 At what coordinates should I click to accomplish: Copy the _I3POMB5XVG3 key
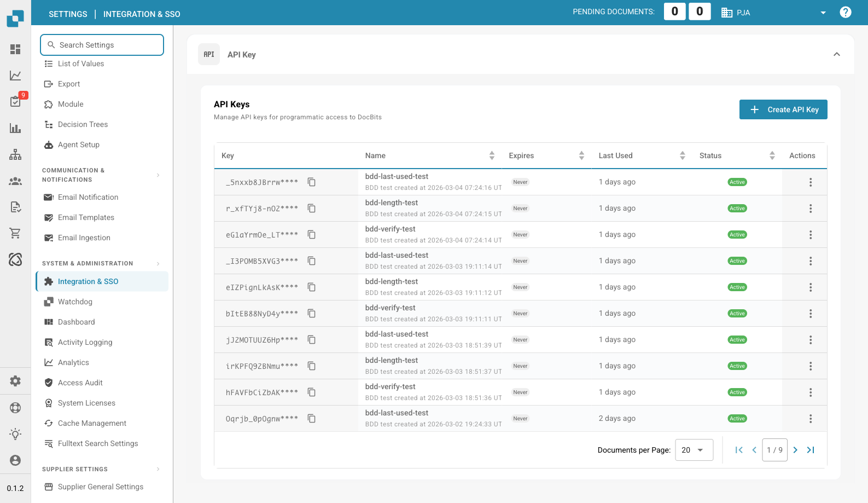tap(312, 261)
